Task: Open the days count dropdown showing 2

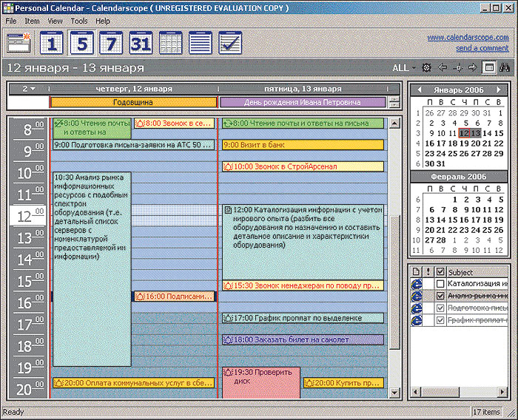Action: [29, 89]
